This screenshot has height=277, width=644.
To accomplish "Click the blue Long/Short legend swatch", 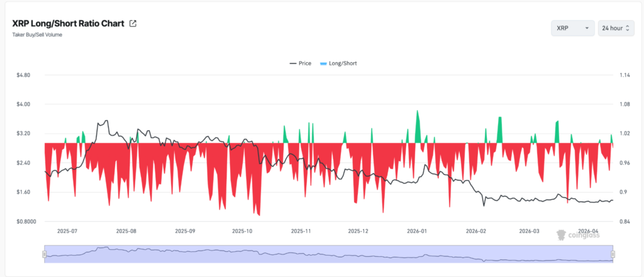I will [x=324, y=64].
